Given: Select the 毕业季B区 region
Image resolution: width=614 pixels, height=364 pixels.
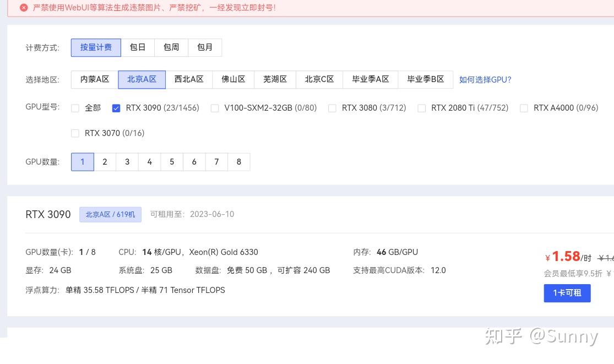Looking at the screenshot, I should tap(425, 79).
